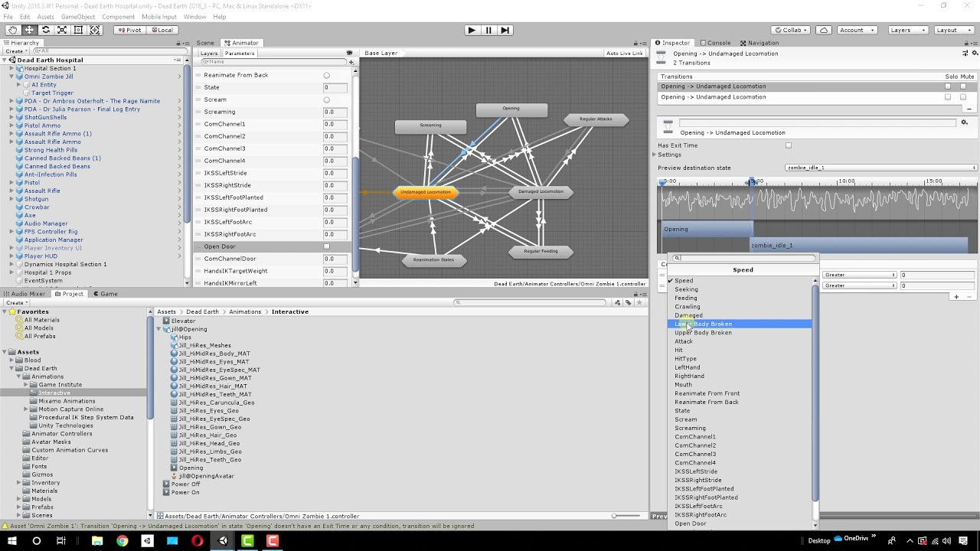Open Unity cloud services icon

[823, 30]
